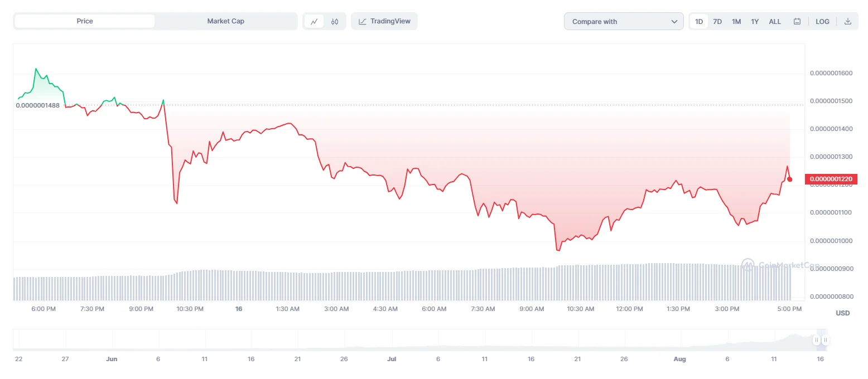Click the left range slider handle
This screenshot has width=868, height=379.
(817, 340)
